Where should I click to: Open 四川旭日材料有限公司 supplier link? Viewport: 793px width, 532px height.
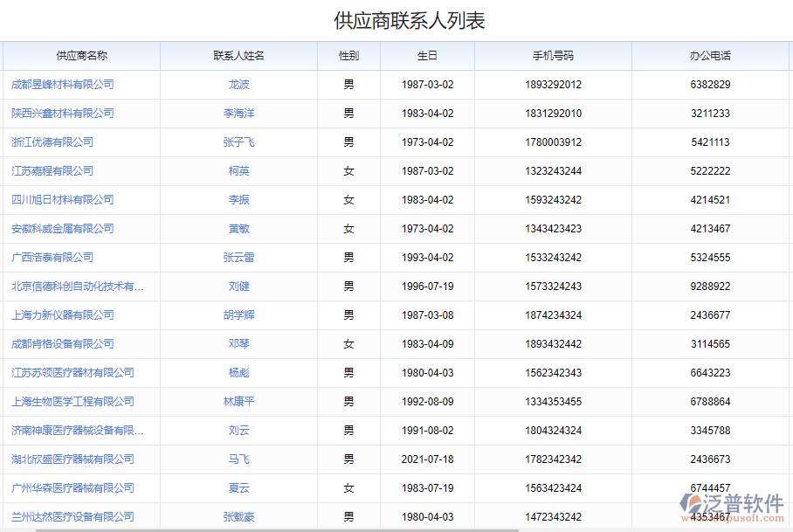click(x=61, y=199)
